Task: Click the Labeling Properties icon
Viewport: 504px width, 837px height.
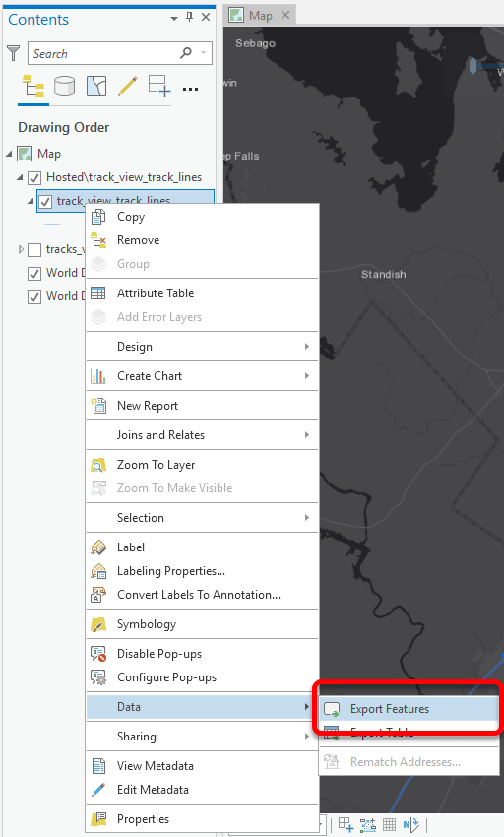Action: pos(98,571)
